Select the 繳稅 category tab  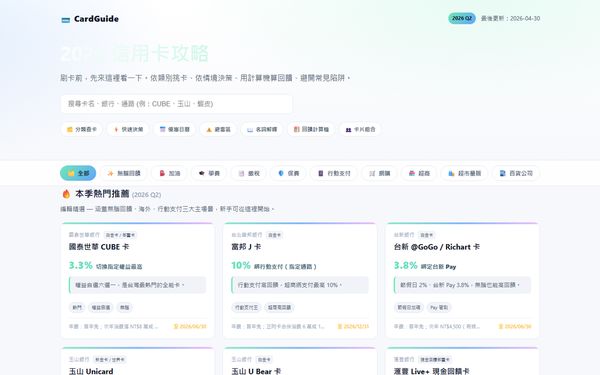pos(249,173)
